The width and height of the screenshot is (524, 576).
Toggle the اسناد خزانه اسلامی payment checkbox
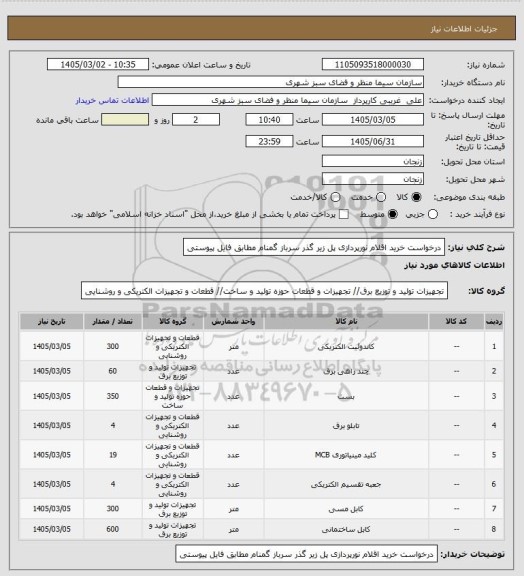344,214
